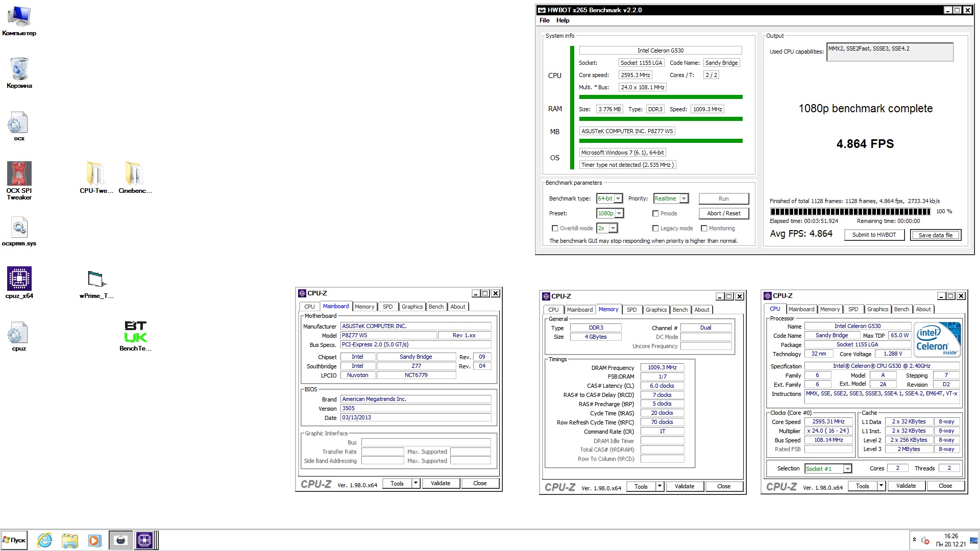Open Windows Explorer folder taskbar icon

coord(70,540)
